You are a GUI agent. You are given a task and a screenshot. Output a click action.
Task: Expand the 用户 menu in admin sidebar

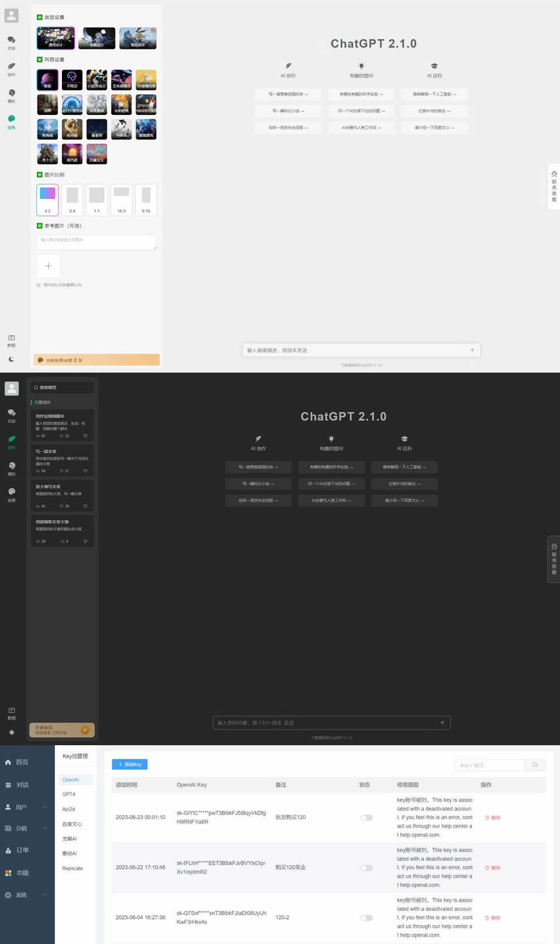[x=27, y=807]
